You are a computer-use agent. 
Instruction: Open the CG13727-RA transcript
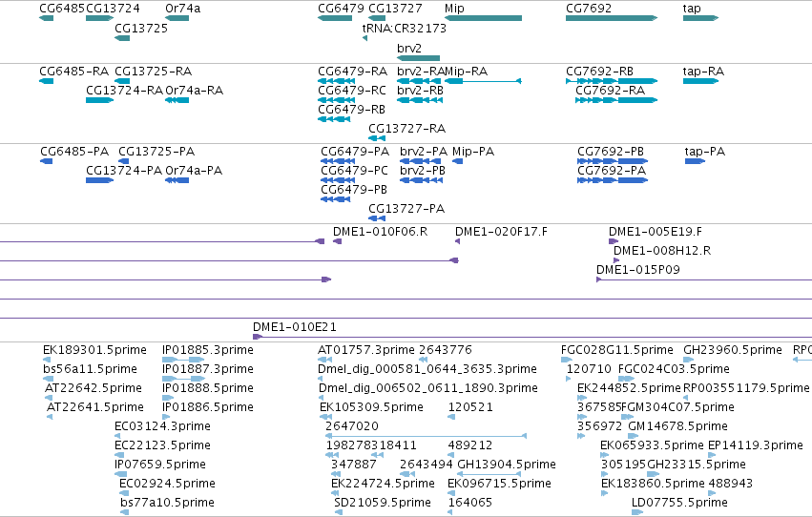point(377,138)
